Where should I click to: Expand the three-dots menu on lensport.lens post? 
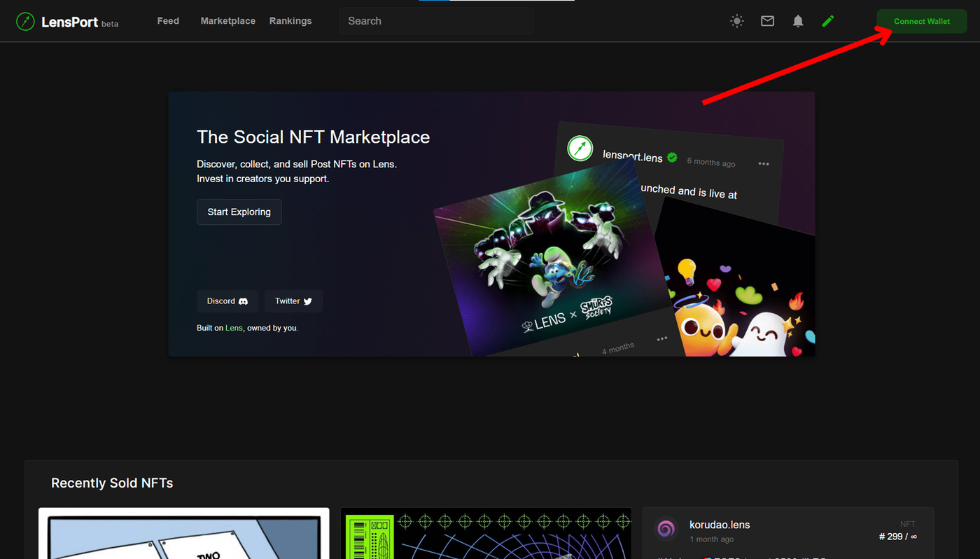[x=764, y=164]
